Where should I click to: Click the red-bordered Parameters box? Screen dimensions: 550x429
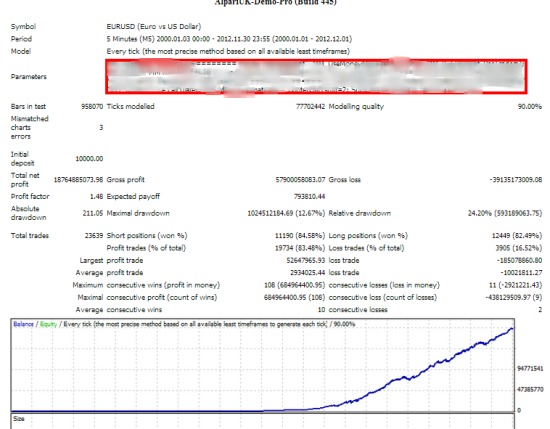pyautogui.click(x=316, y=76)
